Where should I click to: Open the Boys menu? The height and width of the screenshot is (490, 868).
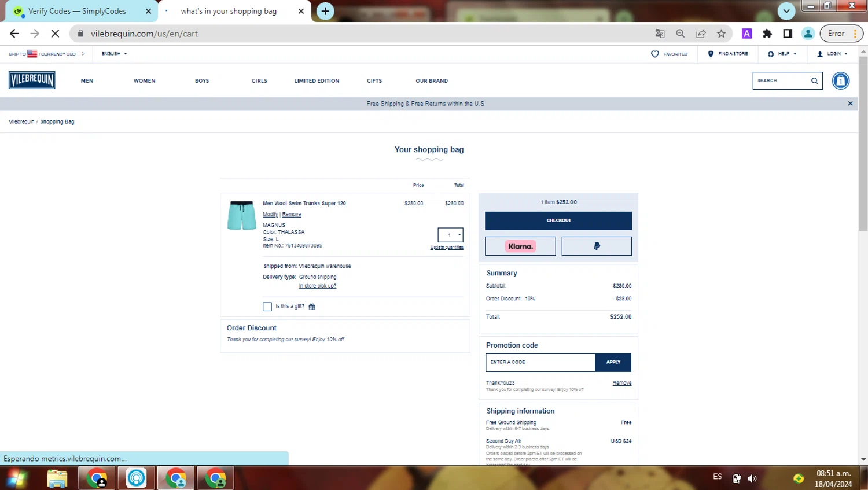202,81
